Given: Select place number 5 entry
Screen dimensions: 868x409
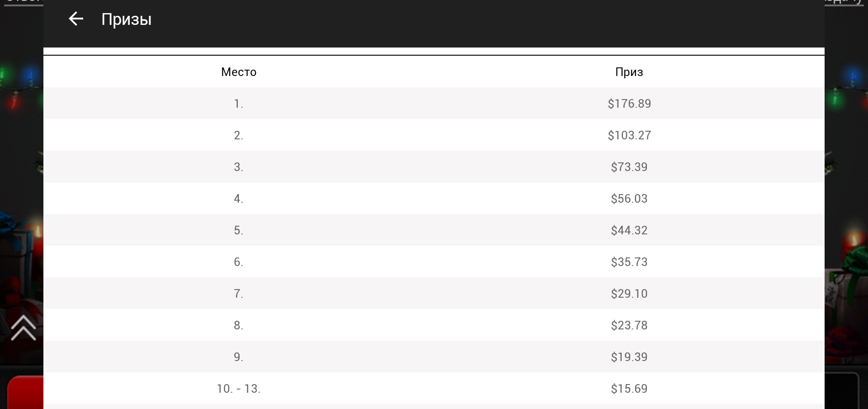Looking at the screenshot, I should click(239, 230).
